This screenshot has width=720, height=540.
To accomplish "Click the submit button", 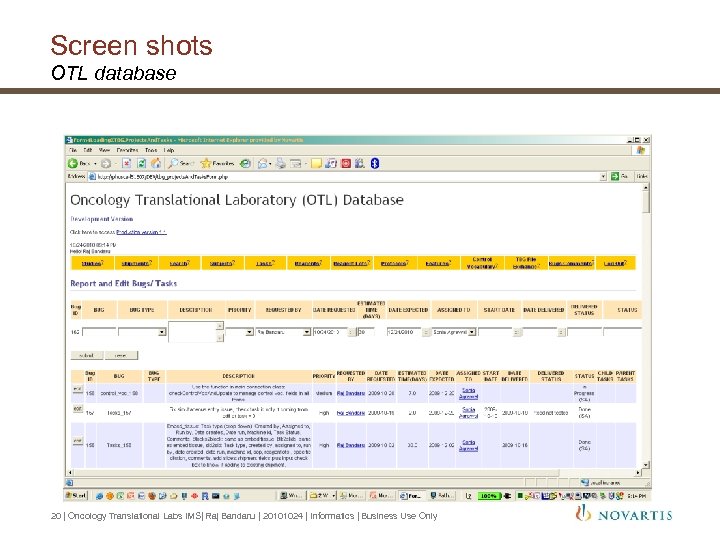I will (87, 355).
